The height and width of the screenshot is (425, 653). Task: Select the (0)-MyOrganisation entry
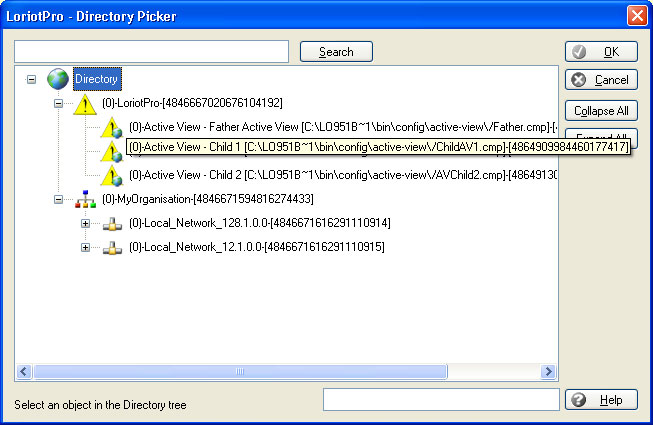point(208,199)
